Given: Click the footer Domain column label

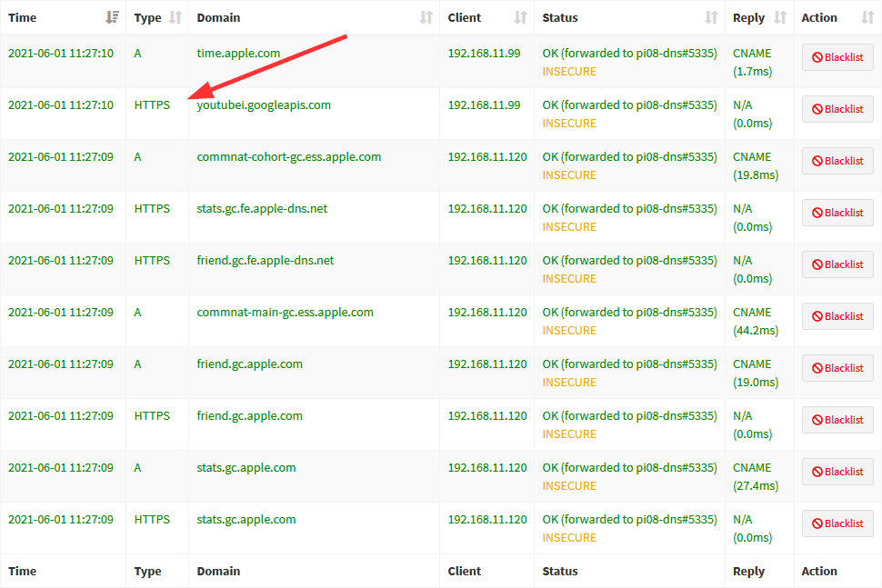Looking at the screenshot, I should click(219, 571).
